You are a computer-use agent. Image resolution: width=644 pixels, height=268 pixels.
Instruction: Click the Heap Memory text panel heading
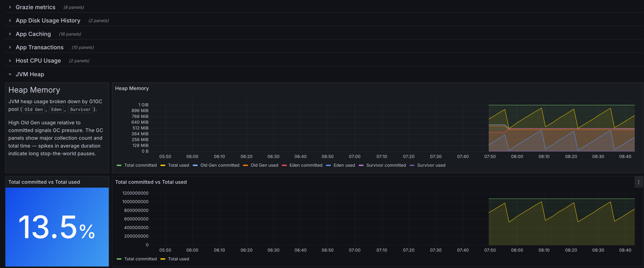pos(34,90)
